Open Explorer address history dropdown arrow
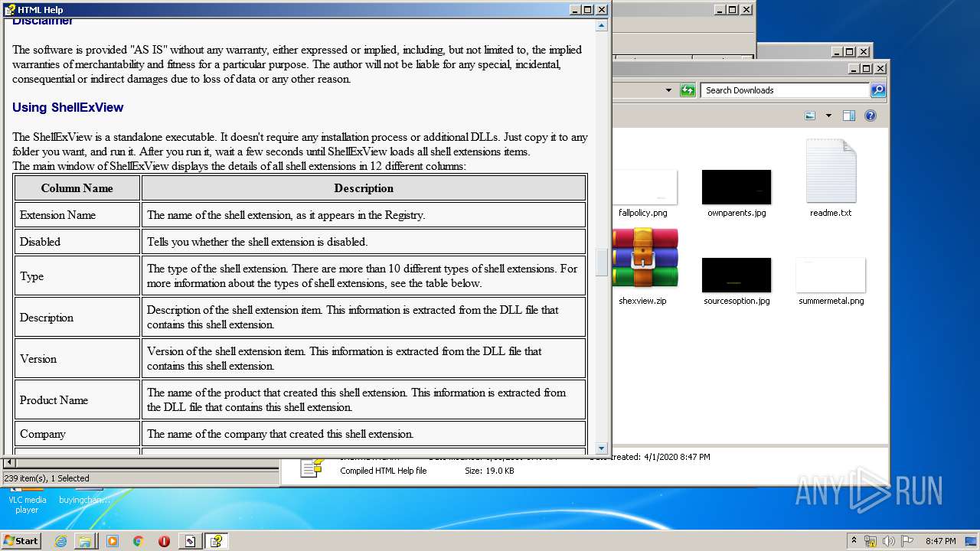 point(668,90)
